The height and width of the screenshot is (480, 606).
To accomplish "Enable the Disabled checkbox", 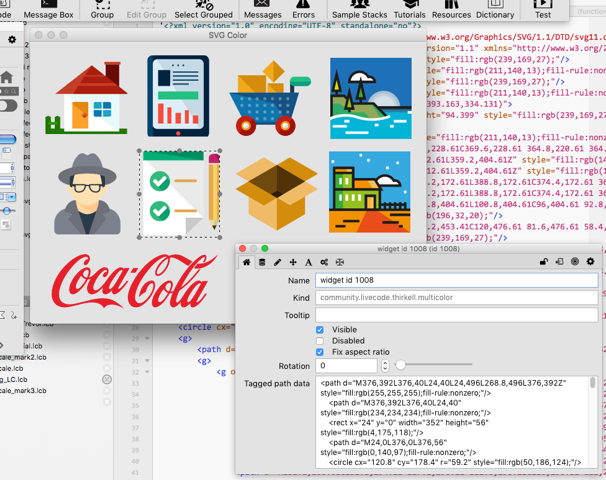I will (x=320, y=341).
